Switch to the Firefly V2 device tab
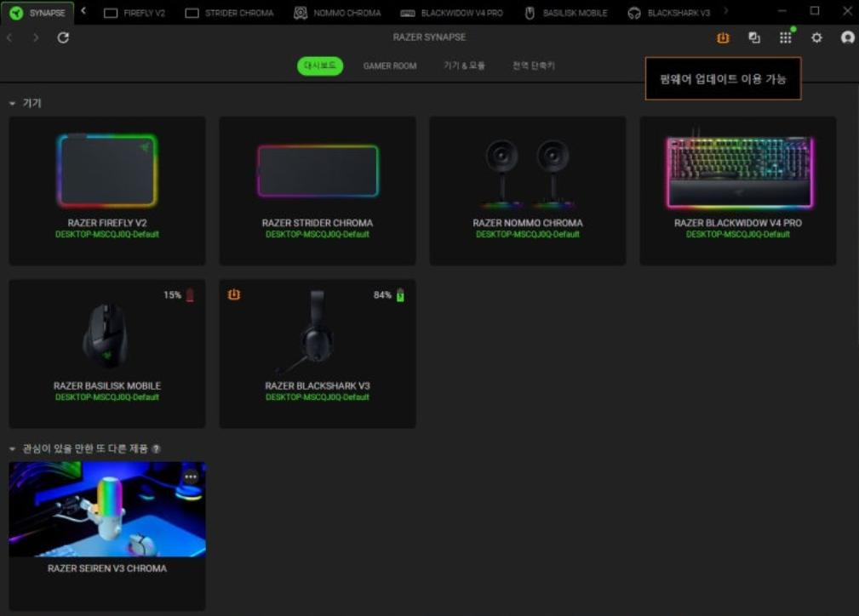 tap(135, 13)
